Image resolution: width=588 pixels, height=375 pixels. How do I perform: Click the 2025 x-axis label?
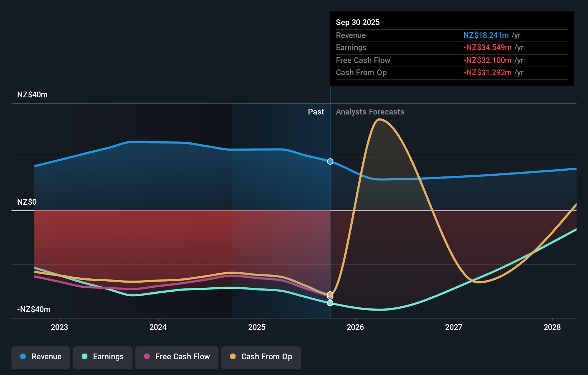(257, 327)
